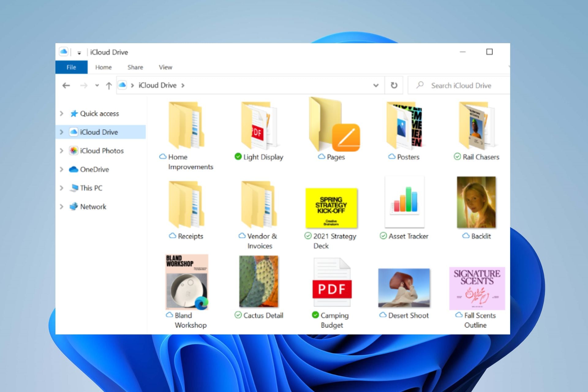The width and height of the screenshot is (588, 392).
Task: Open the Desert Shoot image thumbnail
Action: pyautogui.click(x=404, y=288)
